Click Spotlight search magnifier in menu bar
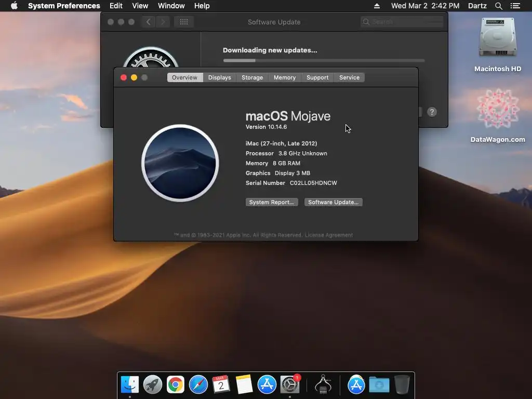Image resolution: width=532 pixels, height=399 pixels. click(x=498, y=6)
